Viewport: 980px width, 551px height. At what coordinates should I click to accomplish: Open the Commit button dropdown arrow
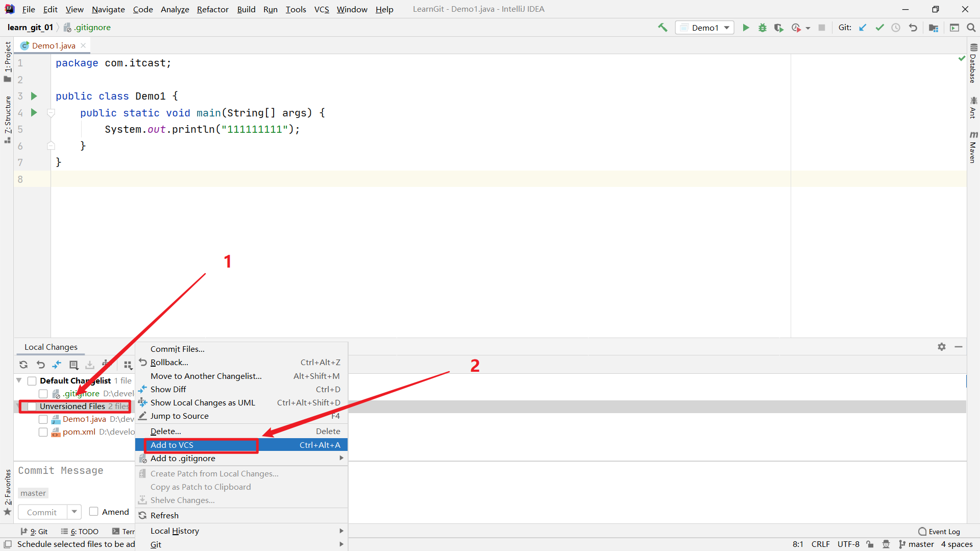tap(75, 512)
